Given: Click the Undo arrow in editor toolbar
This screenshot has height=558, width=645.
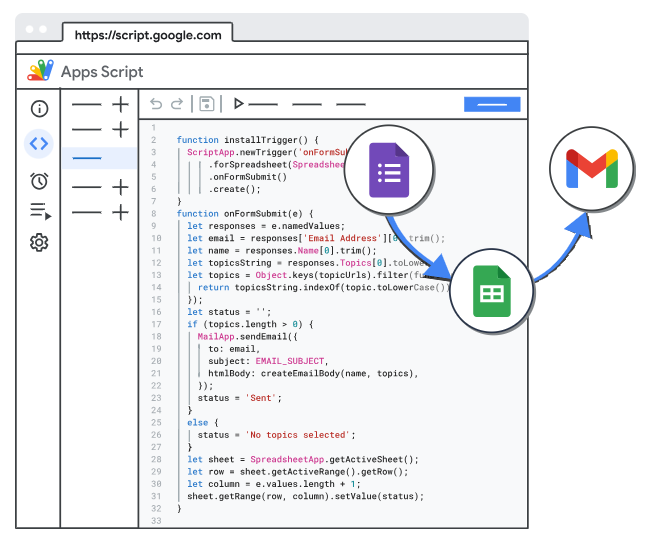Looking at the screenshot, I should pyautogui.click(x=156, y=104).
